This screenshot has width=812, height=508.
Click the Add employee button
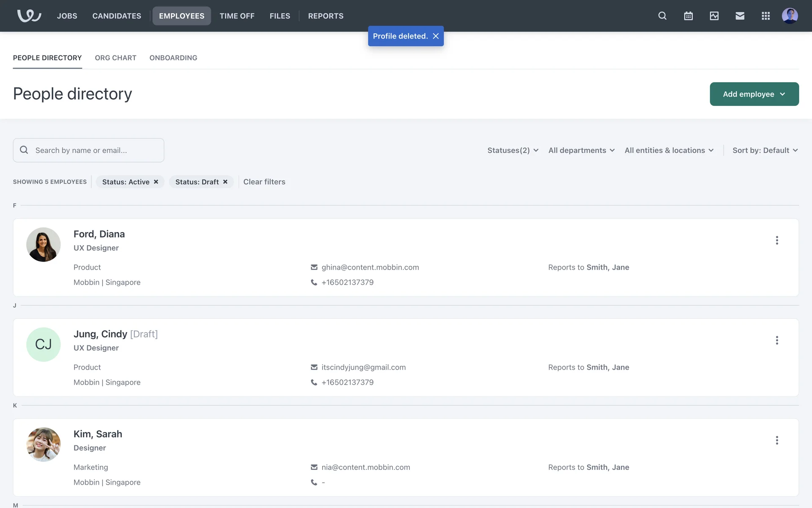pos(754,94)
